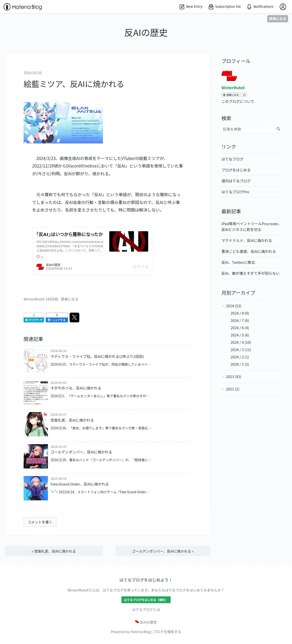This screenshot has height=644, width=292.
Task: Open ブログをはじめる sidebar link
Action: (236, 170)
